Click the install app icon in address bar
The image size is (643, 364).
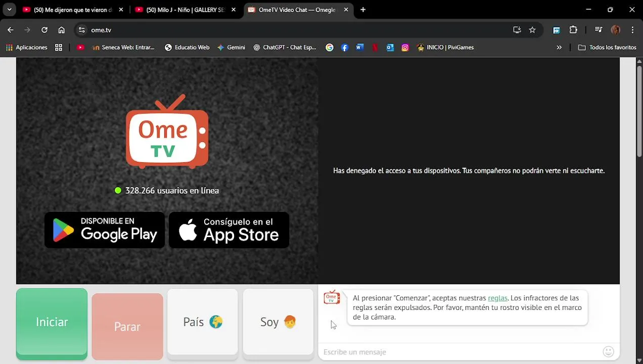517,30
